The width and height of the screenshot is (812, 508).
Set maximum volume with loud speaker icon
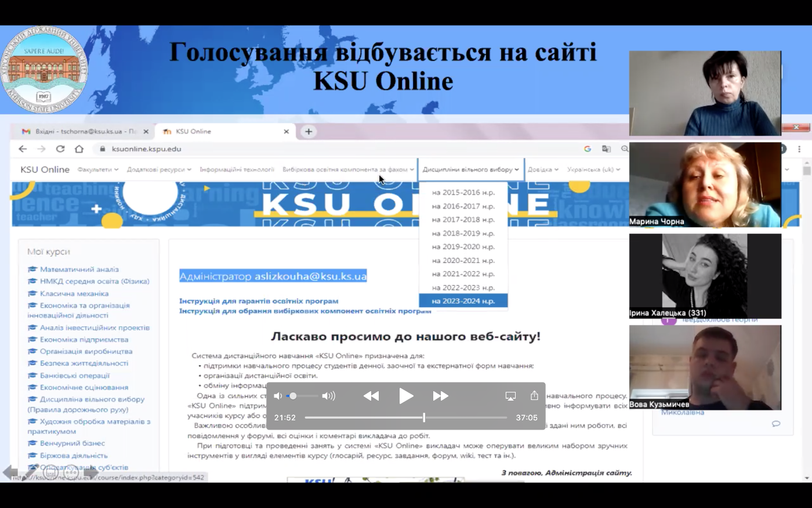(x=329, y=396)
